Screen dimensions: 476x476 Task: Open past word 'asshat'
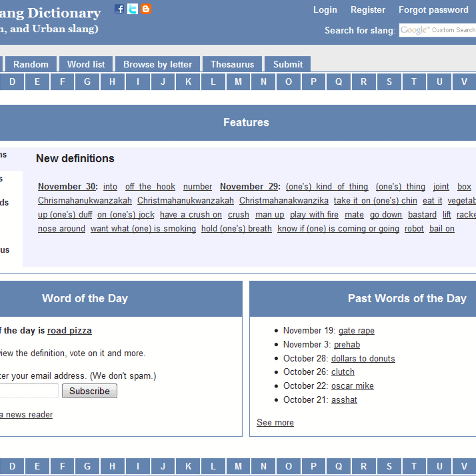pyautogui.click(x=344, y=400)
